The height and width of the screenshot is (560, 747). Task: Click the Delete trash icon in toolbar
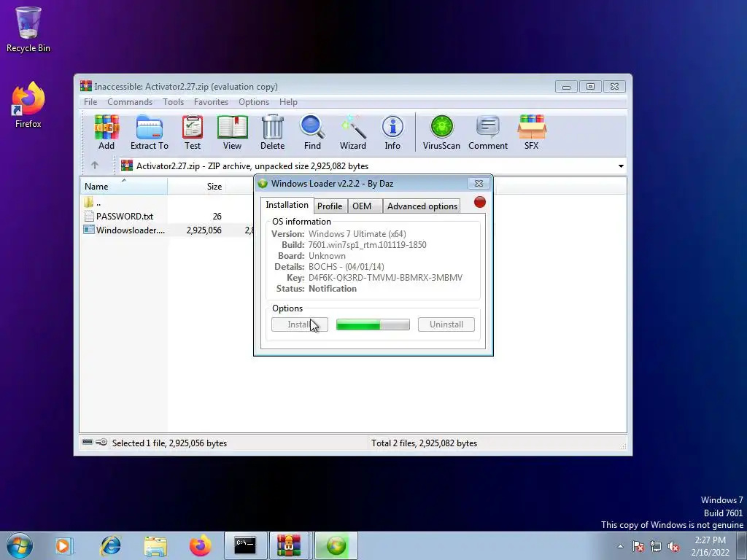(273, 133)
